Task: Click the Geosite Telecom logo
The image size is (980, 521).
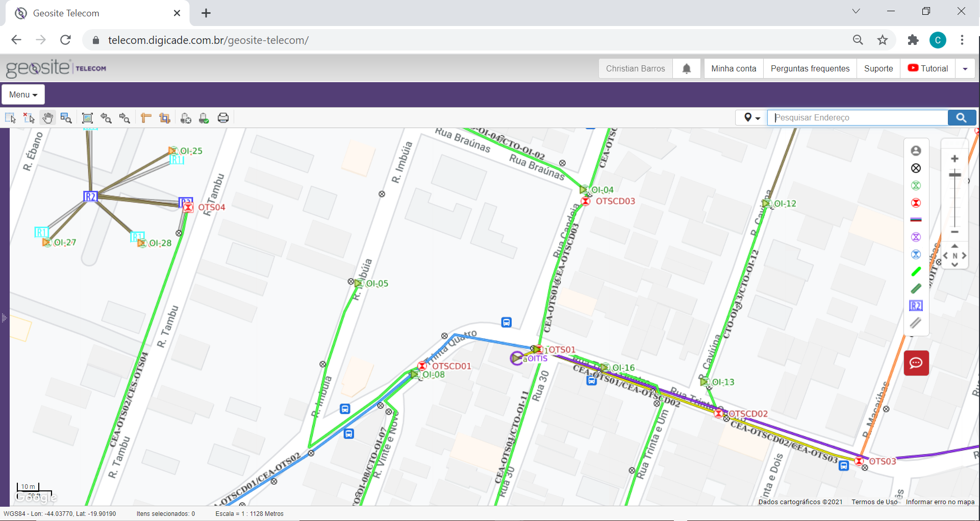Action: [x=56, y=68]
